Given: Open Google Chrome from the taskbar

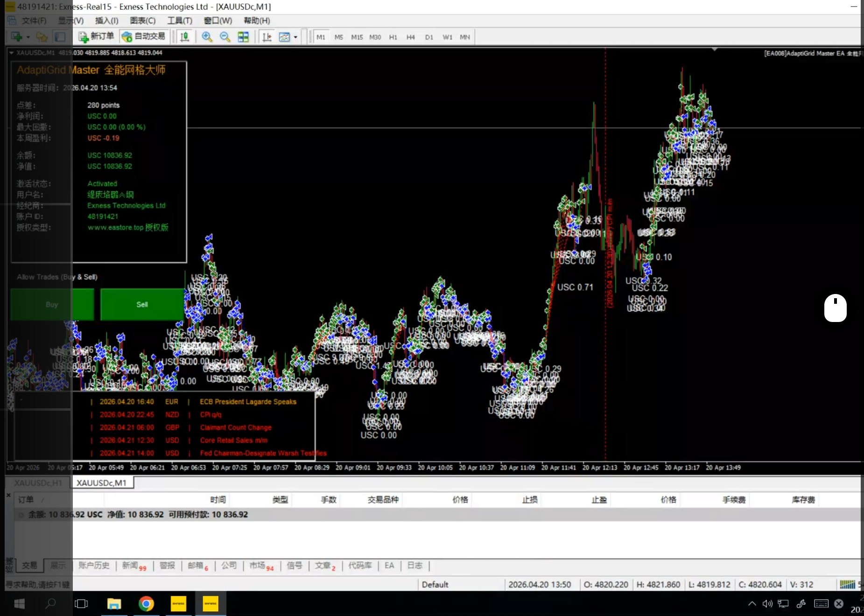Looking at the screenshot, I should click(x=146, y=604).
